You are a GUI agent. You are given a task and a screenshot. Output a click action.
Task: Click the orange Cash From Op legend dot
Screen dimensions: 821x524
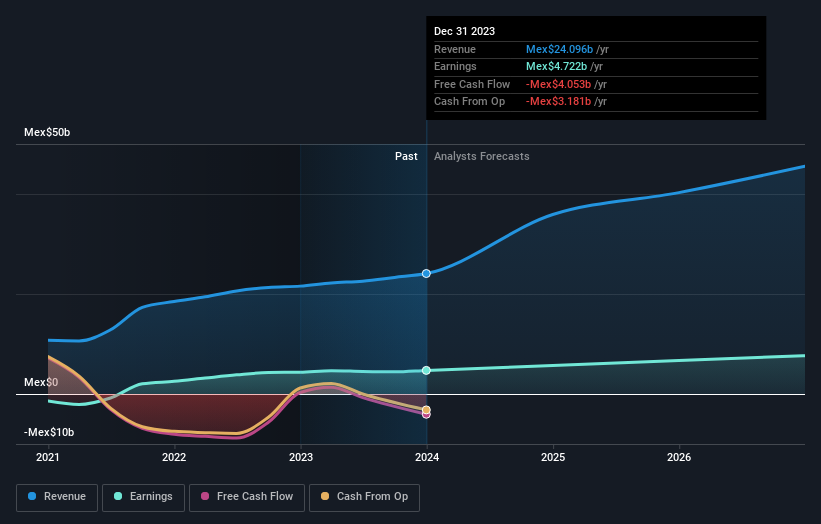pos(325,496)
